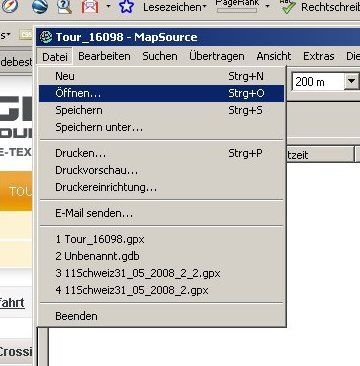Click the green checkmark spellcheck icon

point(288,7)
